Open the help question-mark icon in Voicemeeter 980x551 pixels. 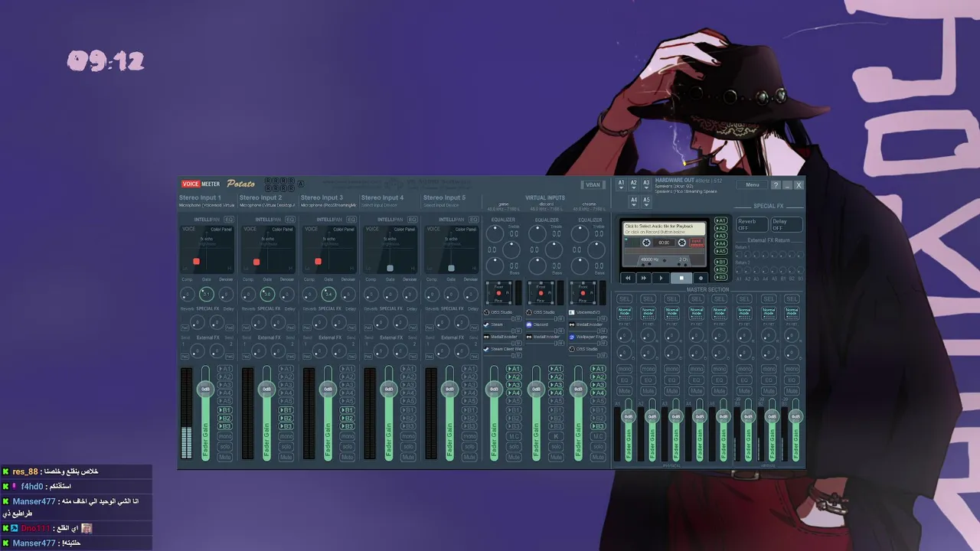(776, 185)
